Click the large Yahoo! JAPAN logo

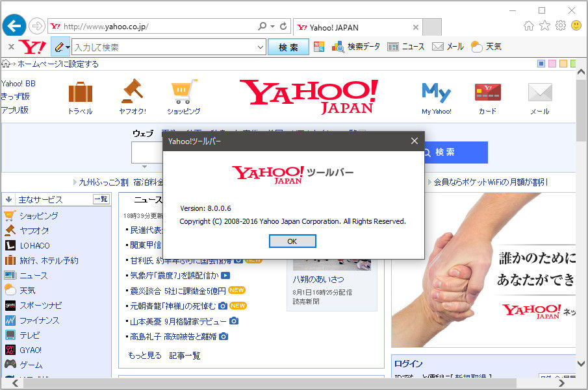click(x=309, y=97)
